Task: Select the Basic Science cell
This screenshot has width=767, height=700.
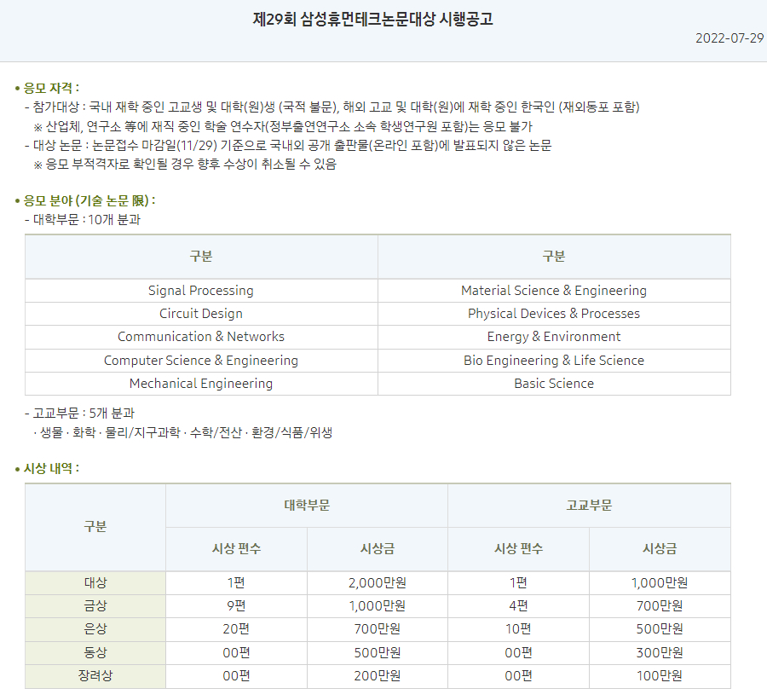Action: [x=554, y=384]
